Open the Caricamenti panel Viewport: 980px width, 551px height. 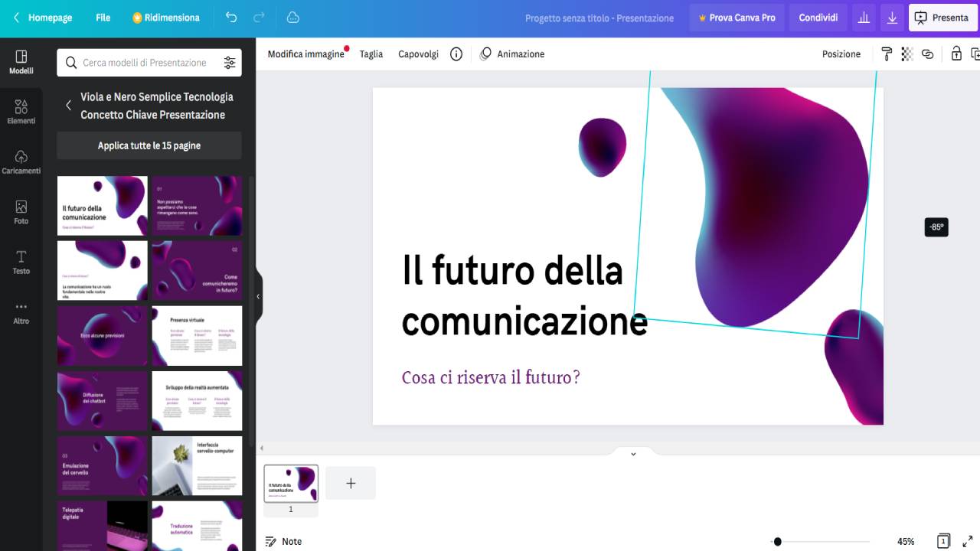pyautogui.click(x=21, y=161)
